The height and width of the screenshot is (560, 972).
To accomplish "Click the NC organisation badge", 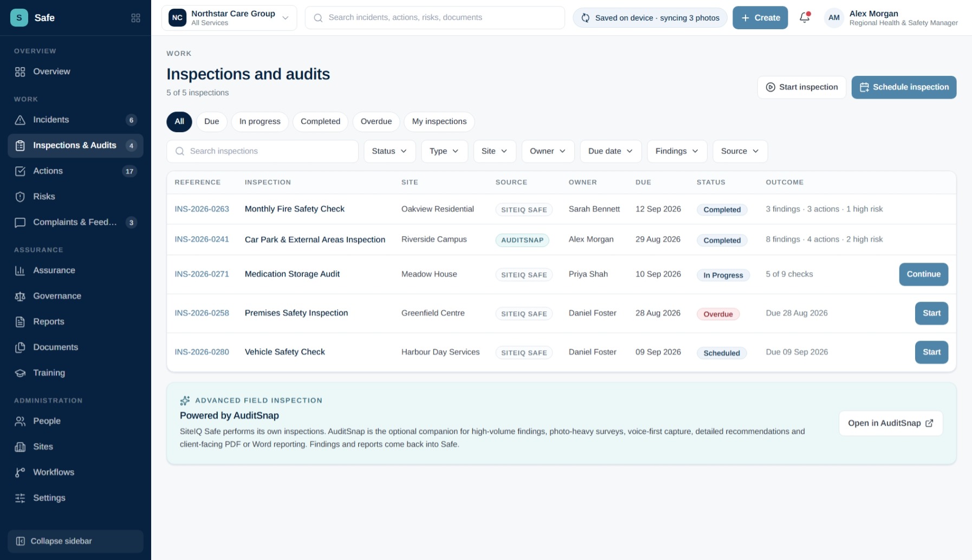I will pyautogui.click(x=177, y=17).
